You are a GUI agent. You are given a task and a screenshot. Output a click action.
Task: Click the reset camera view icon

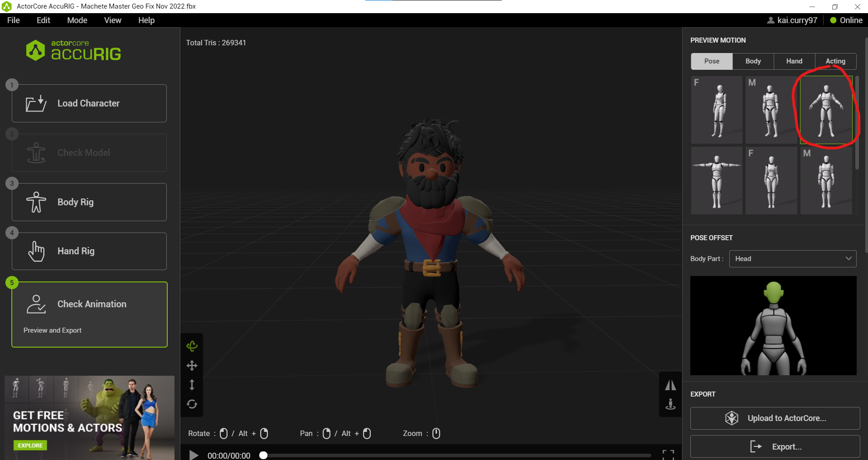(x=192, y=404)
